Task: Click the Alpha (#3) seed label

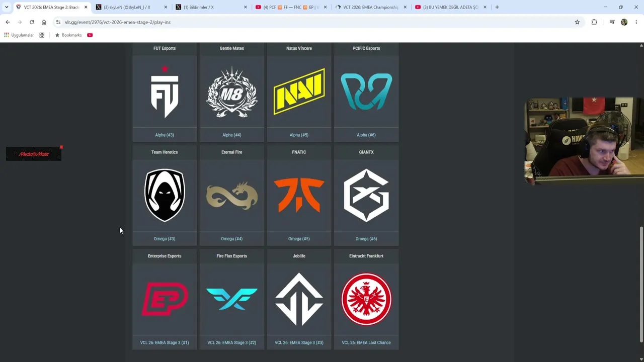Action: (x=165, y=135)
